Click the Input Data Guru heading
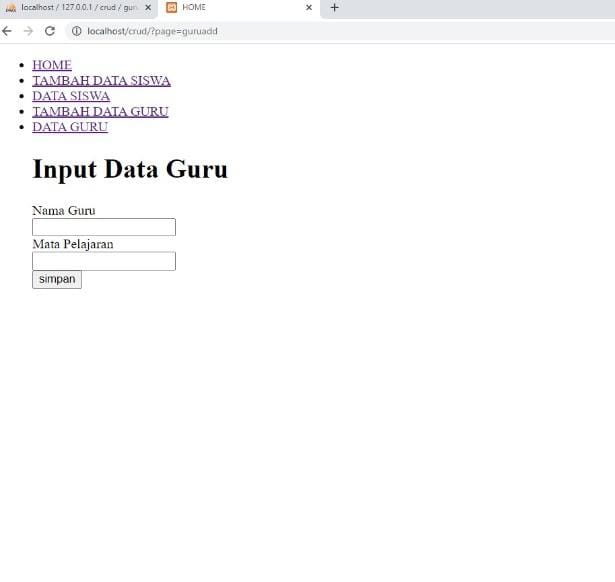 (130, 169)
